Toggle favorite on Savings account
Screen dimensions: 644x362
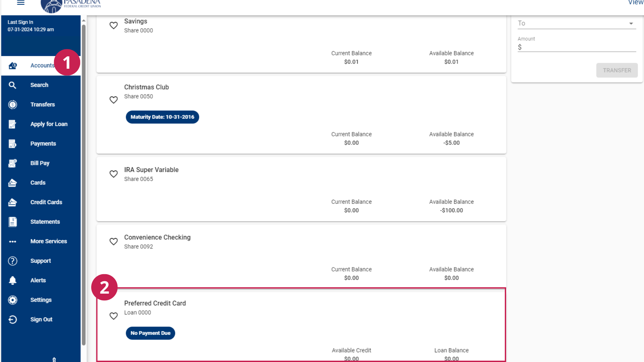pyautogui.click(x=113, y=25)
